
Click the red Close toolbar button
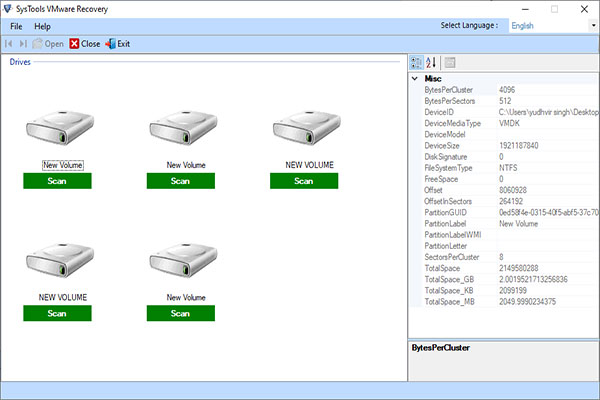coord(85,44)
